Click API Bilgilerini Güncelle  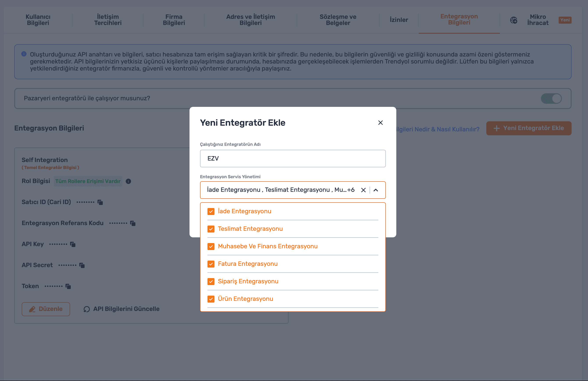click(122, 309)
